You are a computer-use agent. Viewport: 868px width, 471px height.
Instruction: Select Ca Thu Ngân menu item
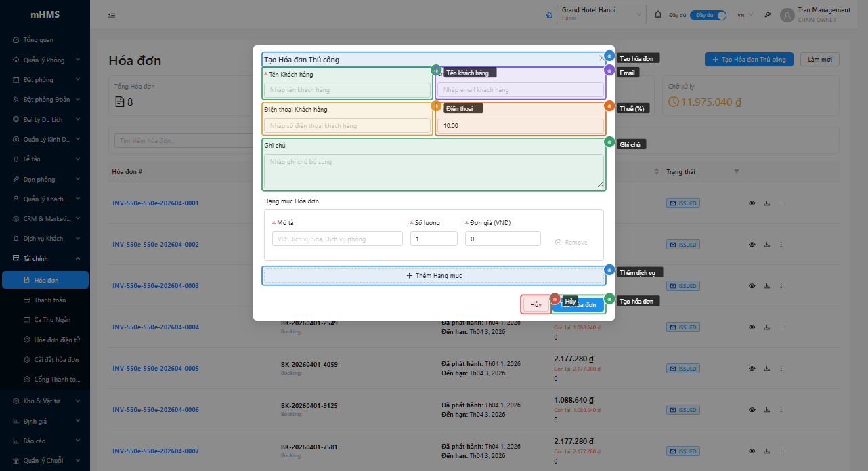click(x=52, y=319)
